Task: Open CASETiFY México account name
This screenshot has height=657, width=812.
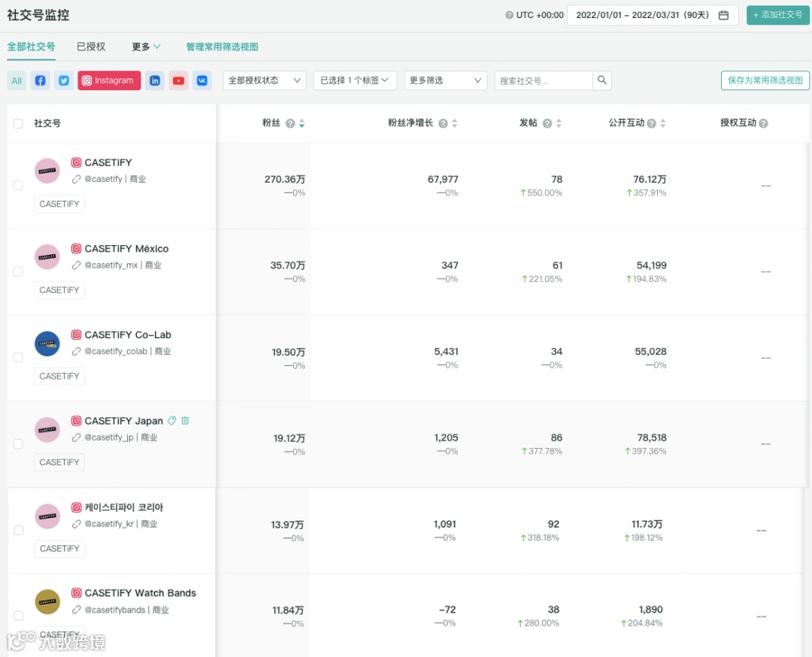Action: pos(127,249)
